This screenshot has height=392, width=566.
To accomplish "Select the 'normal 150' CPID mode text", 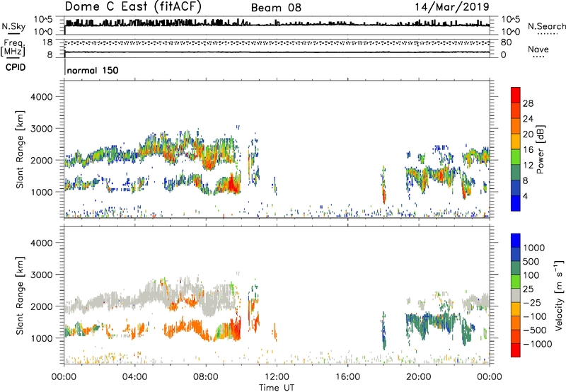I will pyautogui.click(x=93, y=70).
